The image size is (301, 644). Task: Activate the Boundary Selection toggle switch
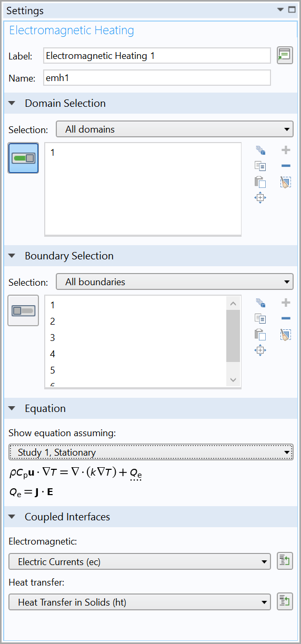(x=23, y=310)
